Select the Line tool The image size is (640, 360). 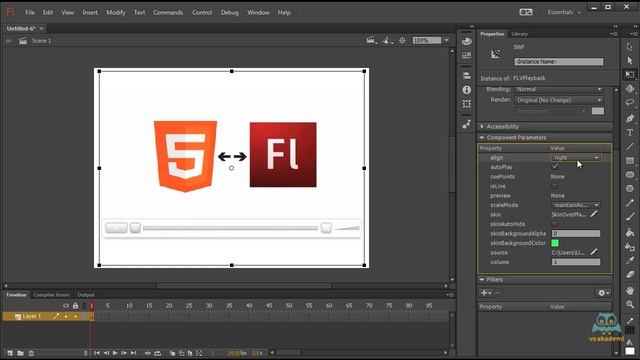click(630, 146)
